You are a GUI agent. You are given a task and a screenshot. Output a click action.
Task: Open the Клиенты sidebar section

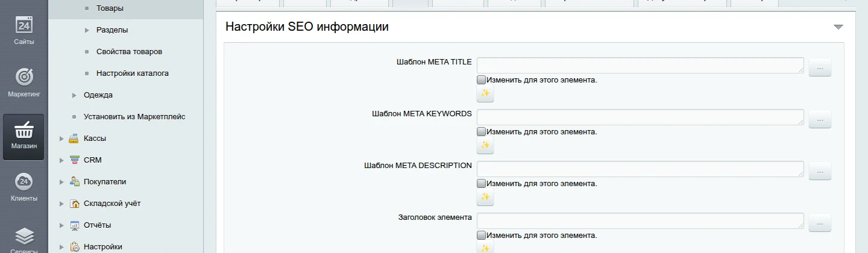(24, 187)
